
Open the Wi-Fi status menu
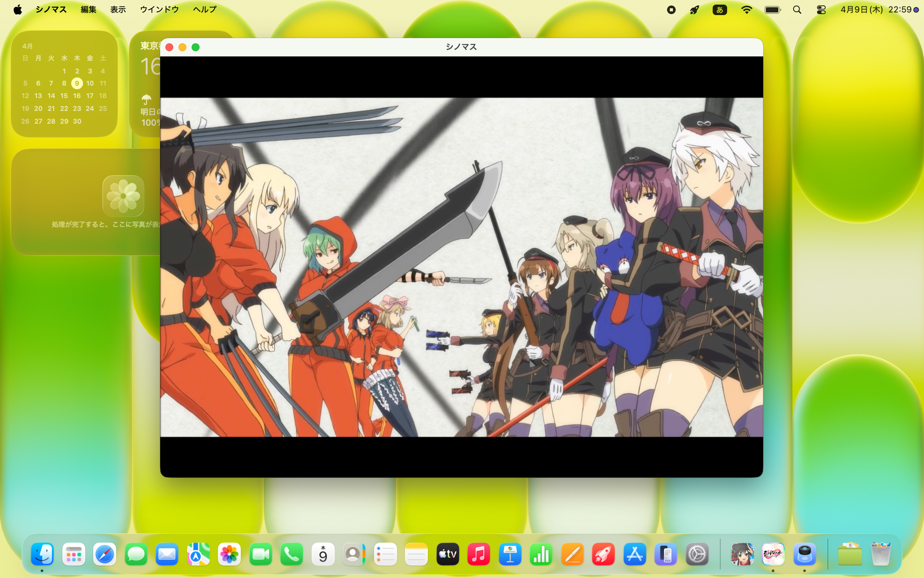click(x=746, y=10)
